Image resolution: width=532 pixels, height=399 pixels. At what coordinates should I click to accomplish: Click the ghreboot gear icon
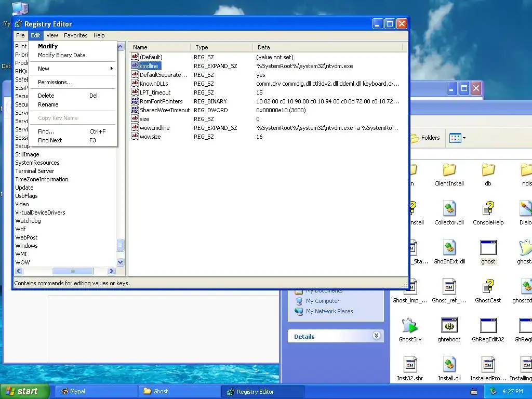click(x=449, y=325)
